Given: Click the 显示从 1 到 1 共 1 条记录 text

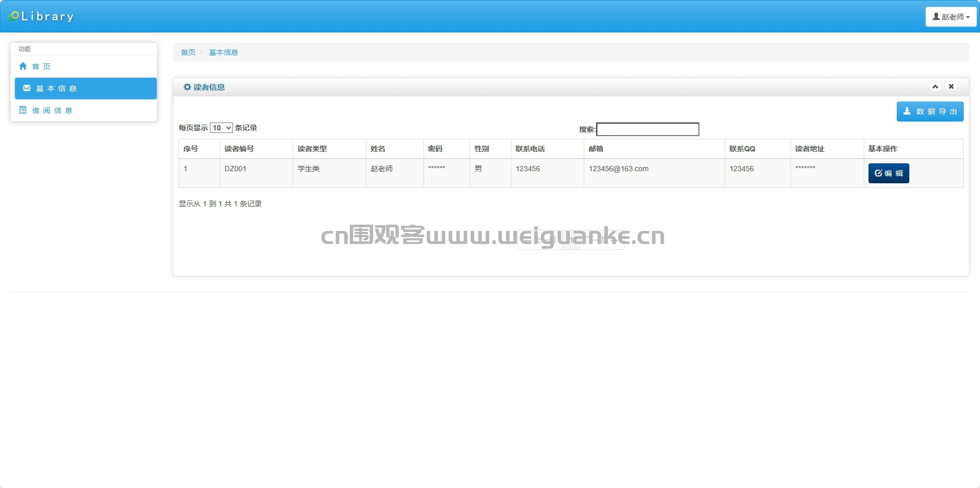Looking at the screenshot, I should pos(220,204).
